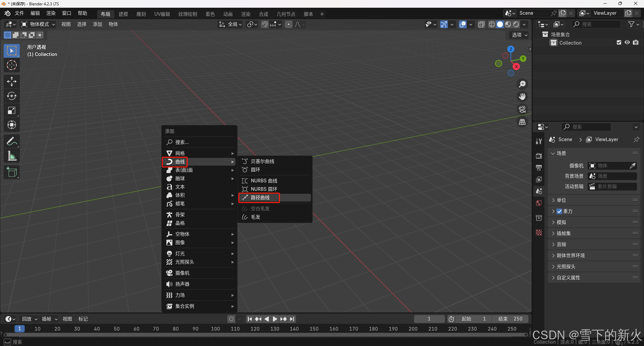Play animation forward button
This screenshot has width=644, height=346.
click(275, 319)
